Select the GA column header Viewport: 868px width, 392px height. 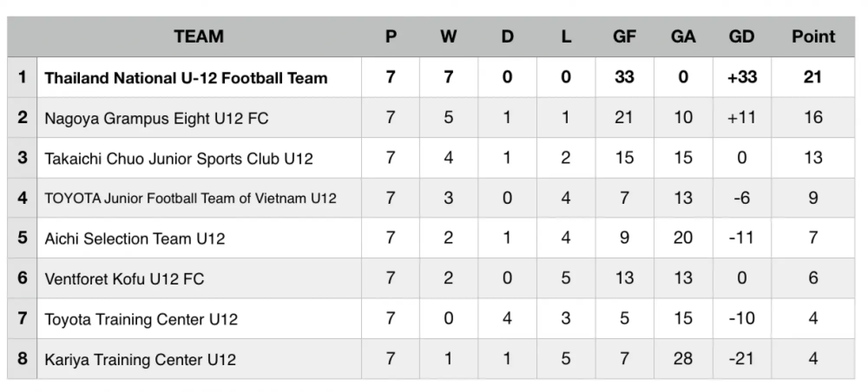pos(683,36)
